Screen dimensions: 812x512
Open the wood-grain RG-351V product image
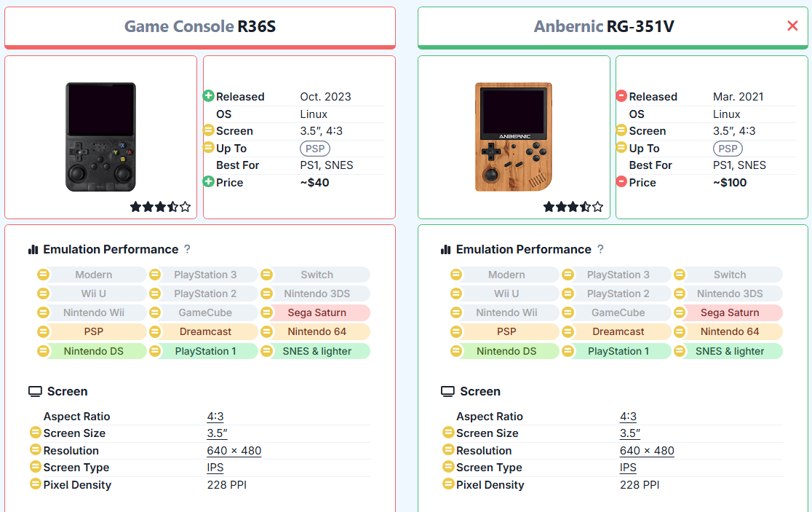pos(513,137)
